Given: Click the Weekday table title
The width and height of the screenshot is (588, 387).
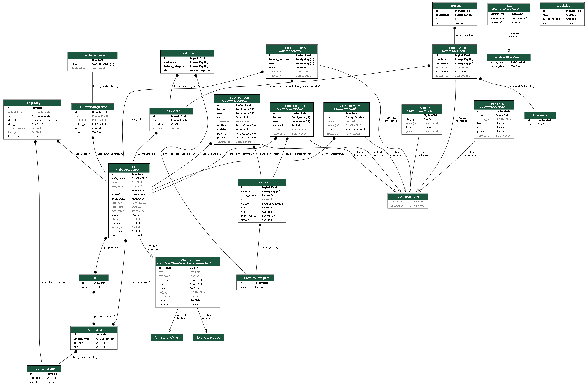Looking at the screenshot, I should tap(563, 6).
